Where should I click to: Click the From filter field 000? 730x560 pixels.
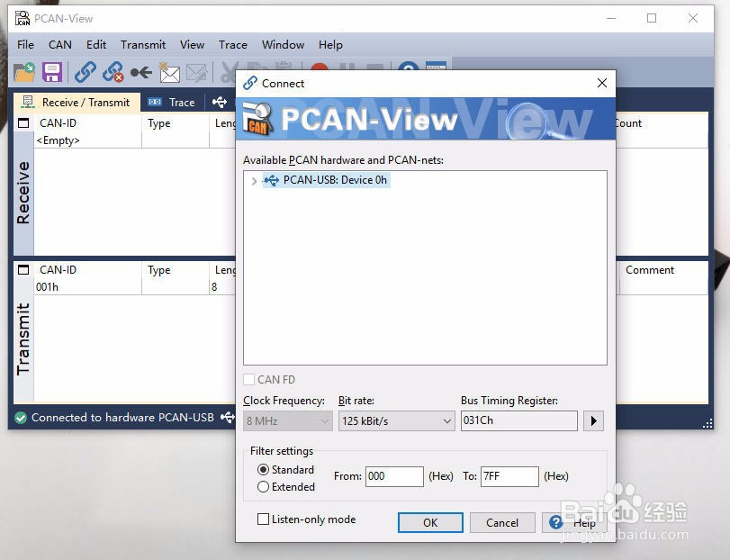click(x=394, y=476)
